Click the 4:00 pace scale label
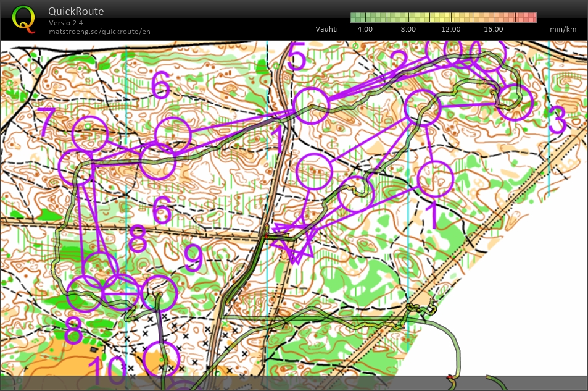Screen dimensions: 588x391 click(365, 29)
